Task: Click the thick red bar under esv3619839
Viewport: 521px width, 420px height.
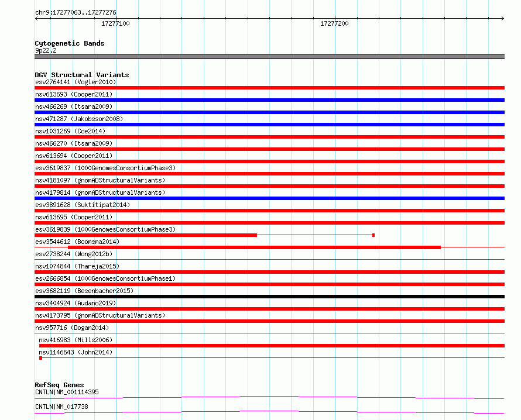Action: coord(146,235)
